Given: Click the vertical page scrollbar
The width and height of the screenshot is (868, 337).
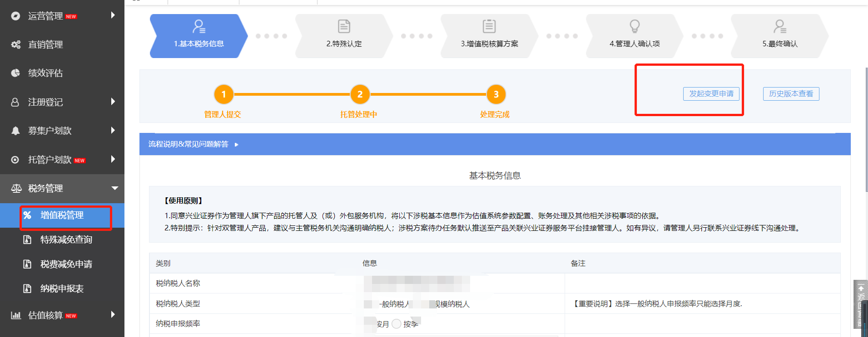Looking at the screenshot, I should pyautogui.click(x=866, y=129).
